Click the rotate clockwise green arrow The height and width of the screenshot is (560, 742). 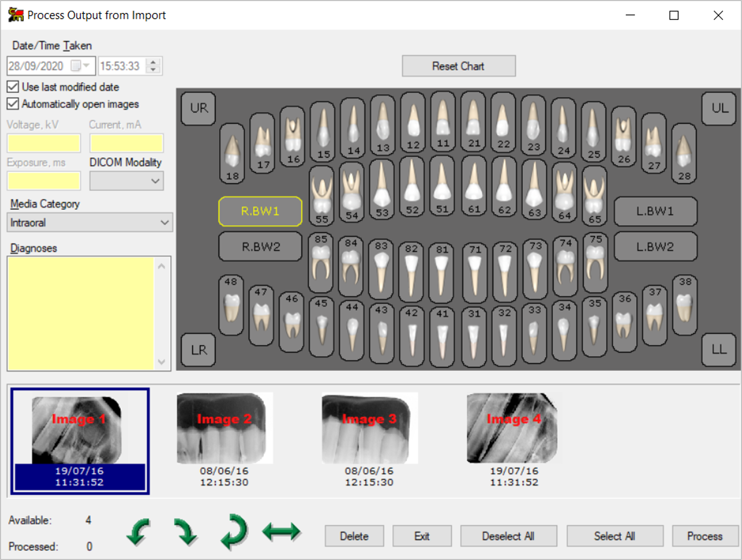coord(185,532)
